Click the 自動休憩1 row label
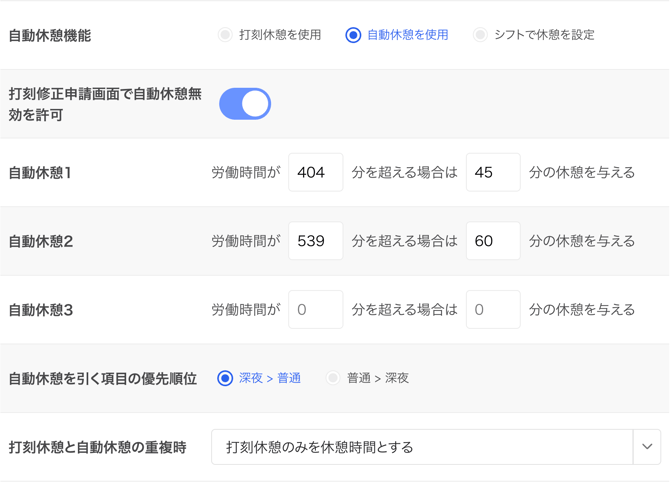Screen dimensions: 670x482 (40, 173)
